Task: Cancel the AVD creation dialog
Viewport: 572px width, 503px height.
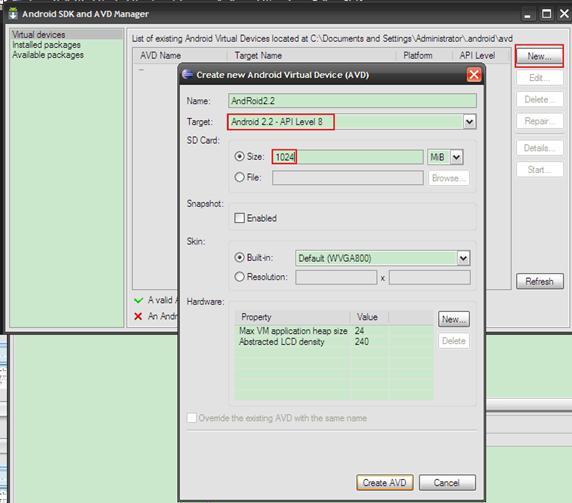Action: pos(447,483)
